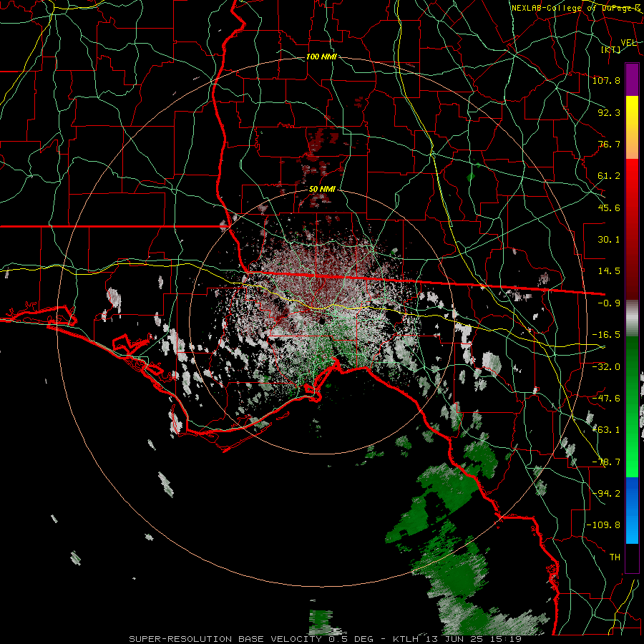The height and width of the screenshot is (644, 644).
Task: Click the 100 NMI range ring label
Action: 321,57
